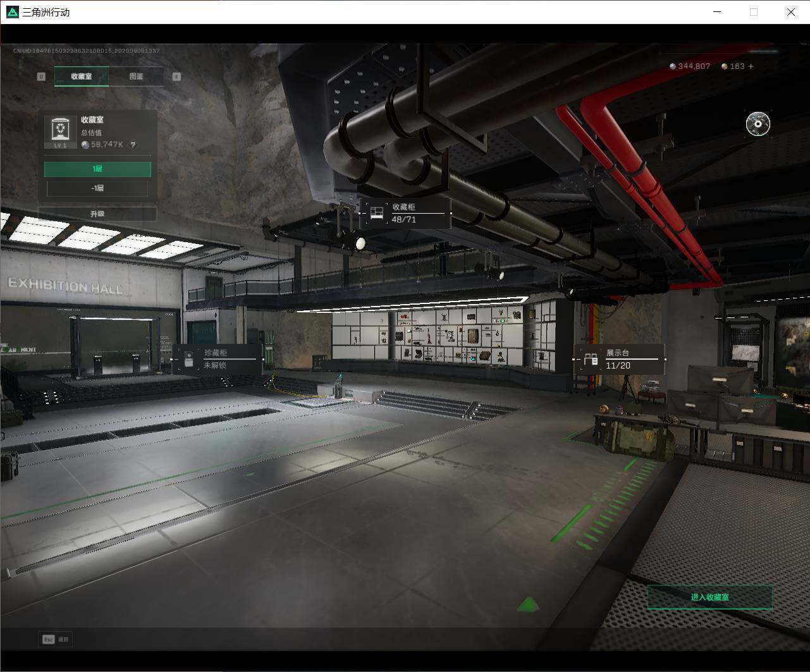Click the 344,807 currency balance
This screenshot has height=672, width=810.
(x=694, y=66)
